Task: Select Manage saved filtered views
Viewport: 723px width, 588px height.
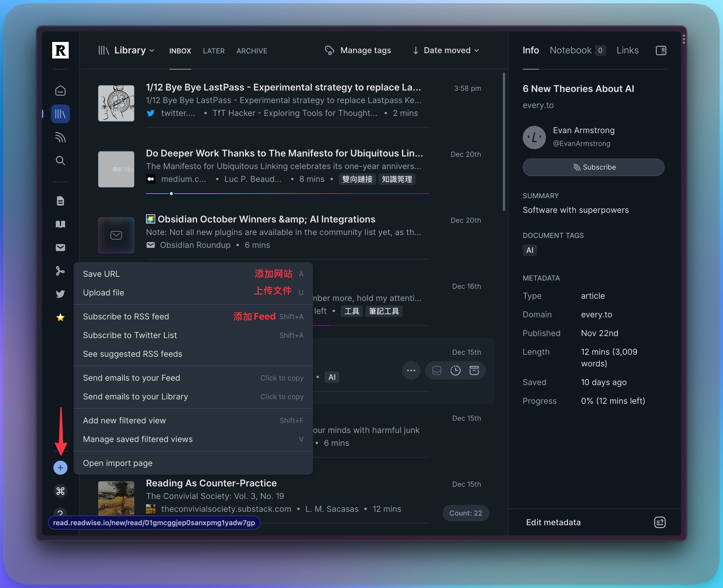Action: click(x=193, y=439)
